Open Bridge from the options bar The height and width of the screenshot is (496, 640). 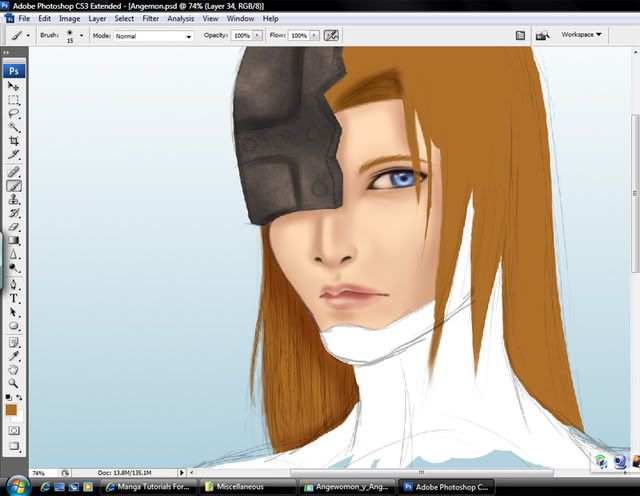(542, 36)
